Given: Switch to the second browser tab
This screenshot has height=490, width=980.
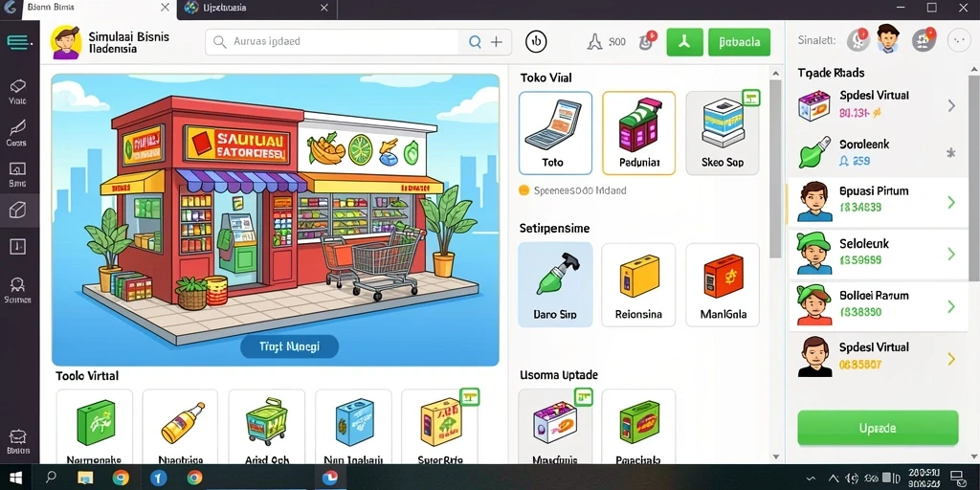Looking at the screenshot, I should click(x=256, y=8).
